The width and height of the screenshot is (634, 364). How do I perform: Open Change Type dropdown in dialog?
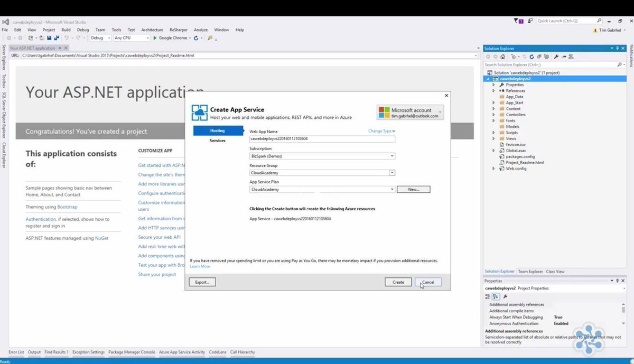click(x=382, y=131)
